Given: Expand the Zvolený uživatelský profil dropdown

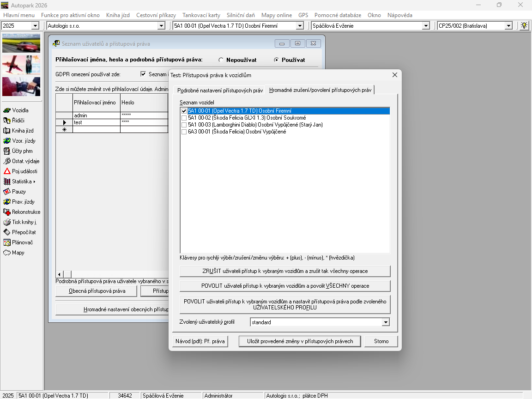Looking at the screenshot, I should tap(386, 322).
